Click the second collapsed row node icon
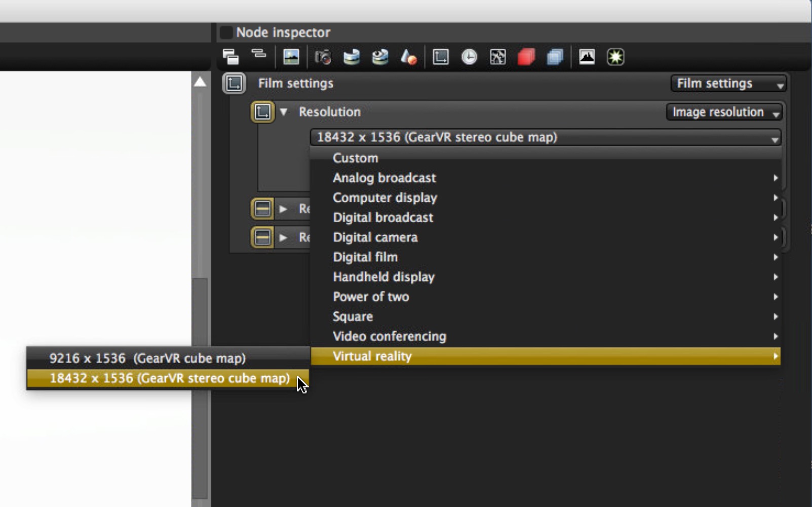812x507 pixels. 262,237
